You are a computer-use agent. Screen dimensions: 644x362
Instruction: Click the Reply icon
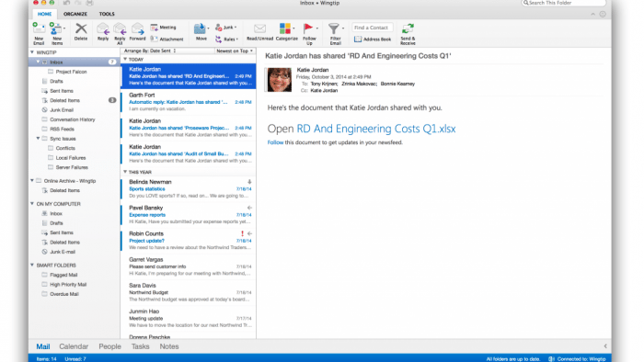[x=103, y=29]
